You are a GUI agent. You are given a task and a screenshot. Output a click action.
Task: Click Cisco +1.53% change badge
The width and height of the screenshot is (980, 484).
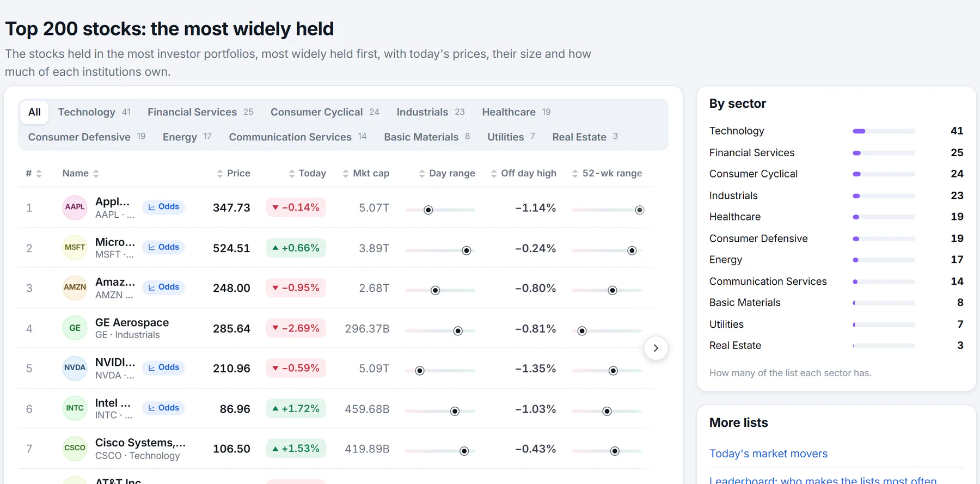(x=296, y=449)
